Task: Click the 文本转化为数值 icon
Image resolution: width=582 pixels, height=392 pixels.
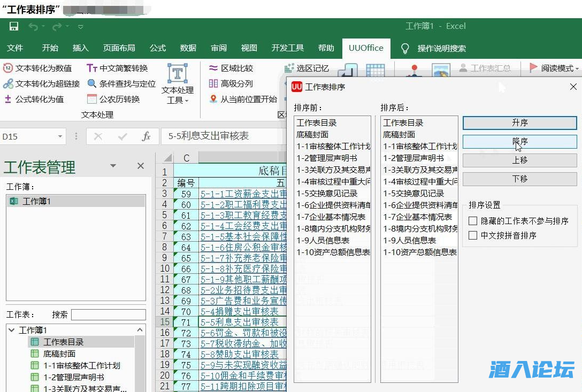Action: (8, 68)
